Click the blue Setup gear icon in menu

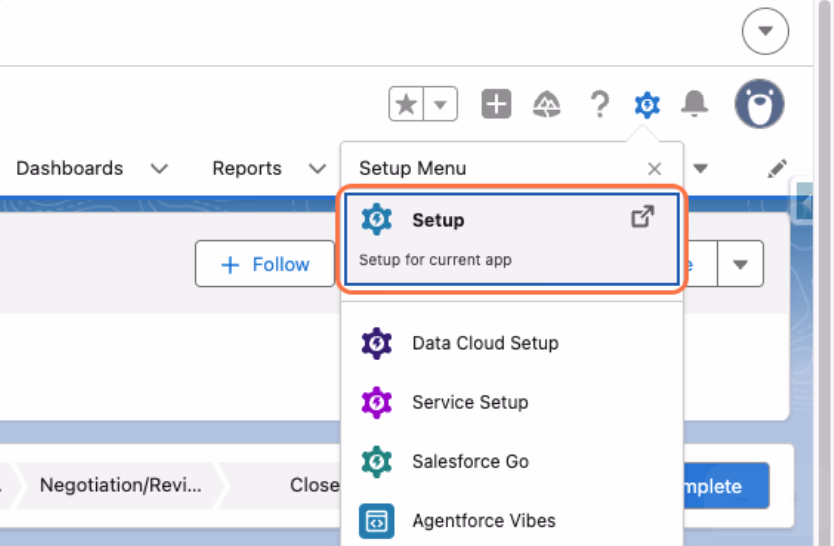tap(377, 219)
